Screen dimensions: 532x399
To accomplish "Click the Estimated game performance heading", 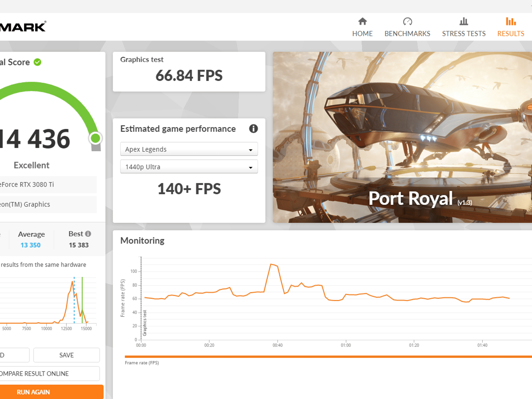I will (178, 129).
